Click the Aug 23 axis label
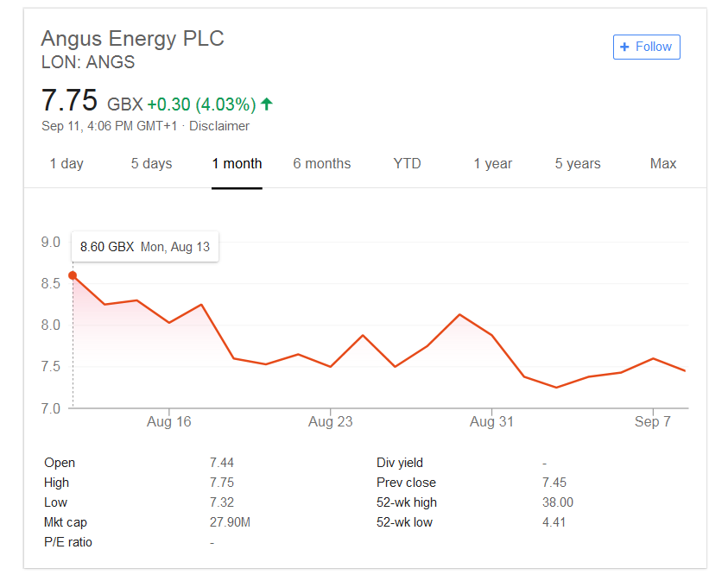 331,421
